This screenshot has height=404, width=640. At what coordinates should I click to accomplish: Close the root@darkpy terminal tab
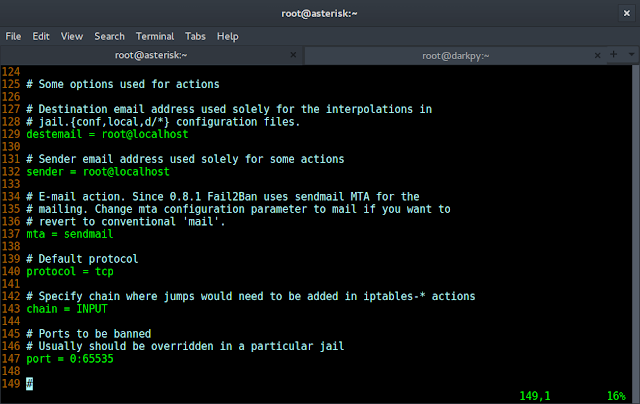[599, 56]
